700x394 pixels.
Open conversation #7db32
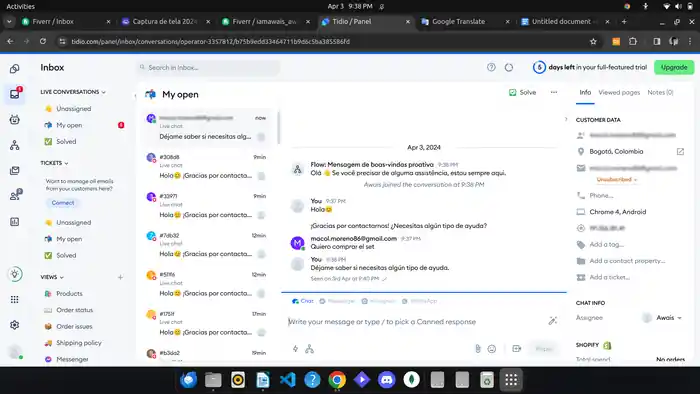[208, 245]
